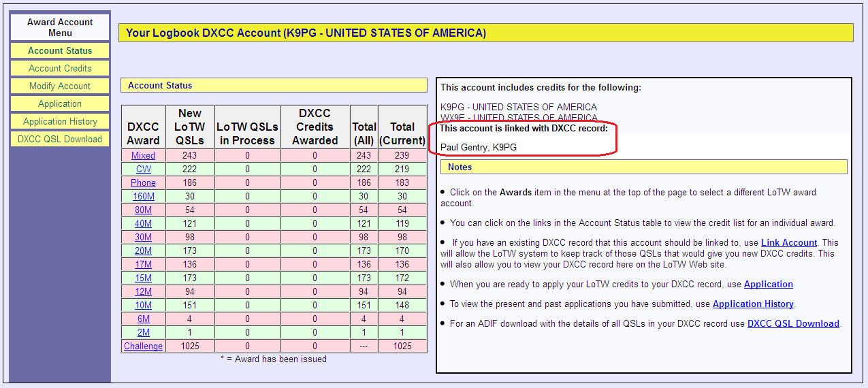The width and height of the screenshot is (868, 388).
Task: Click the Challenge award link
Action: coord(143,346)
